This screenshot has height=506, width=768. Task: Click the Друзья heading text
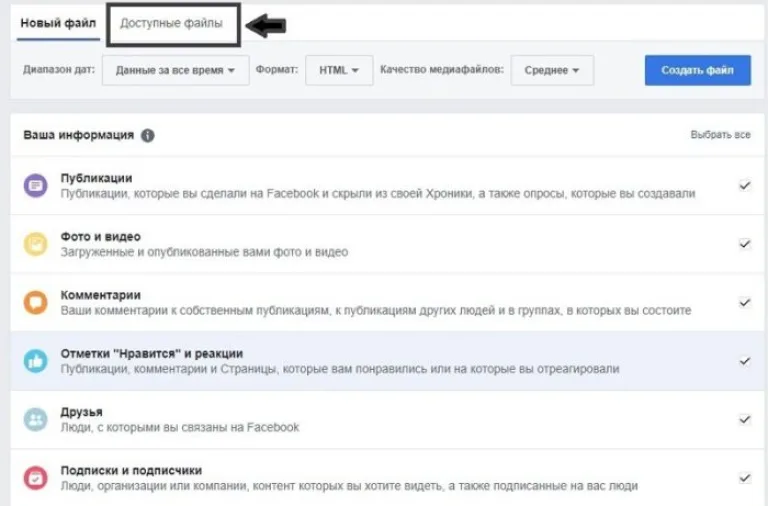tap(81, 412)
